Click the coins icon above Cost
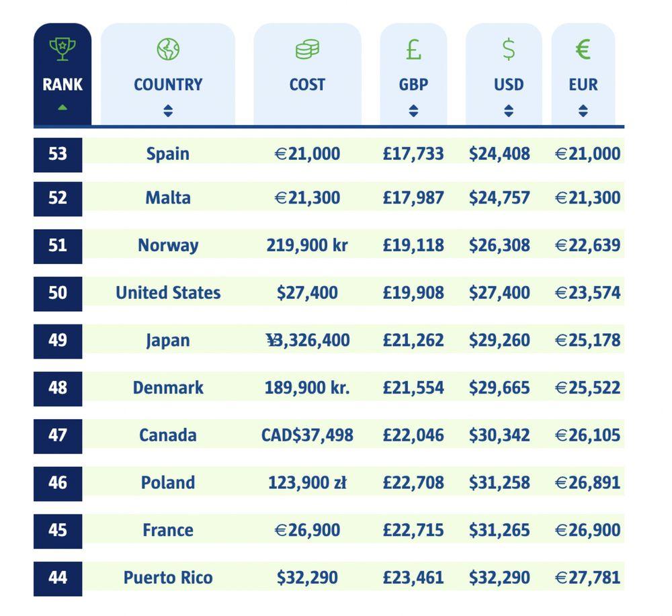The image size is (672, 616). (307, 49)
